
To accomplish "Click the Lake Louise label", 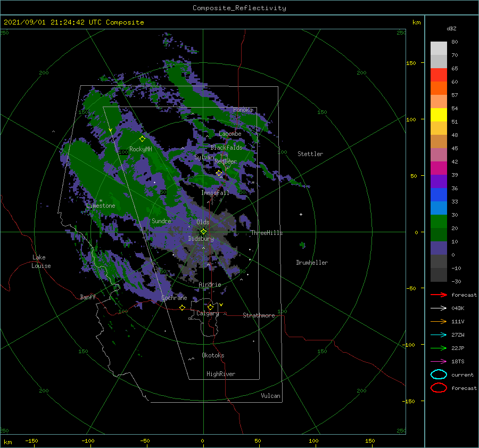I will [x=41, y=262].
